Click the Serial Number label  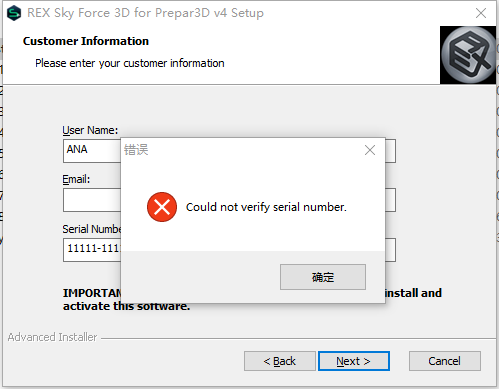[x=92, y=229]
